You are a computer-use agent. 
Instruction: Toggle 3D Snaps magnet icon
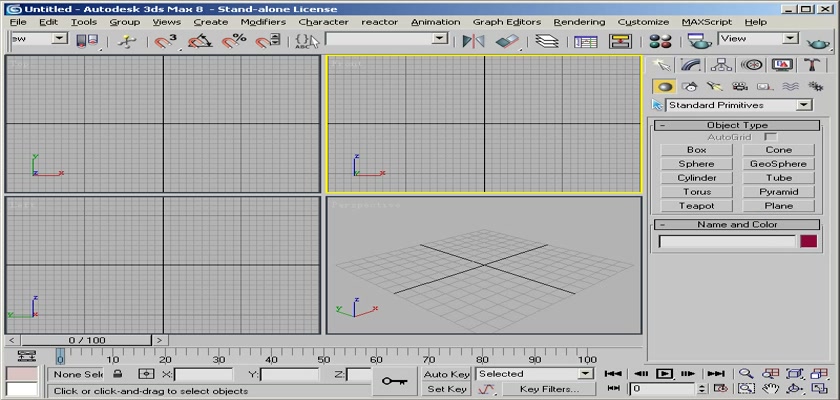tap(165, 41)
